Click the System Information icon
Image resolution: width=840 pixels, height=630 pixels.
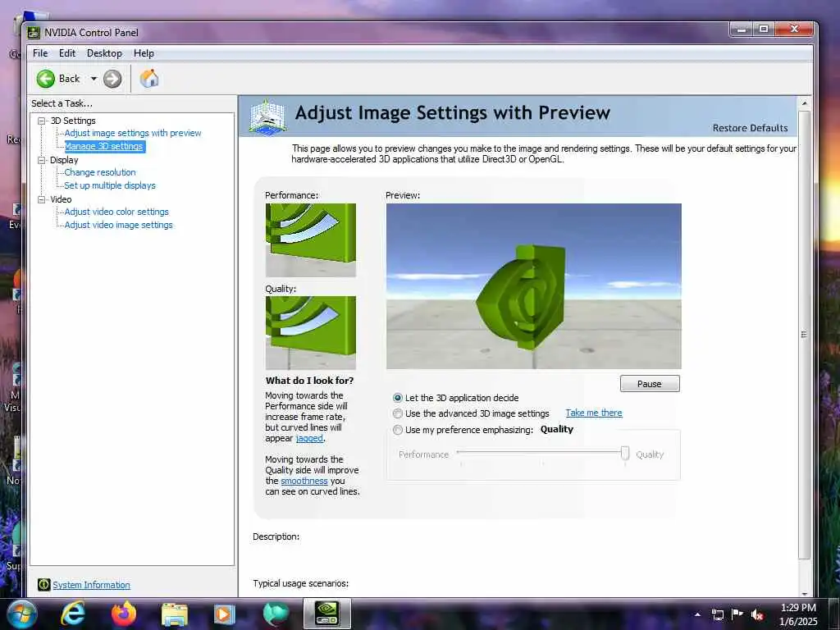44,584
